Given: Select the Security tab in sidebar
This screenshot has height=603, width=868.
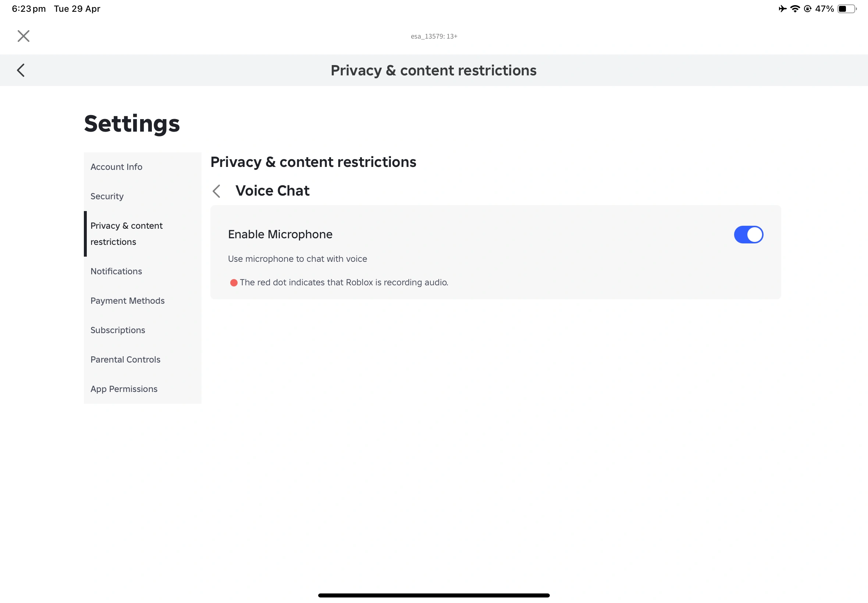Looking at the screenshot, I should tap(107, 196).
